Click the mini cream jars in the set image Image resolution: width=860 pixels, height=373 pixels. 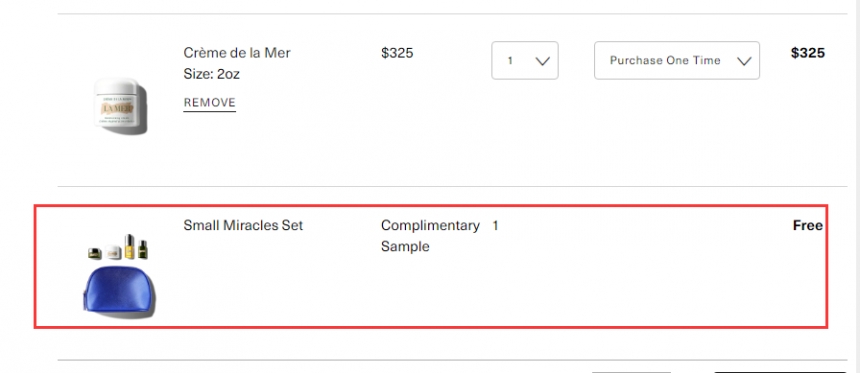coord(104,253)
